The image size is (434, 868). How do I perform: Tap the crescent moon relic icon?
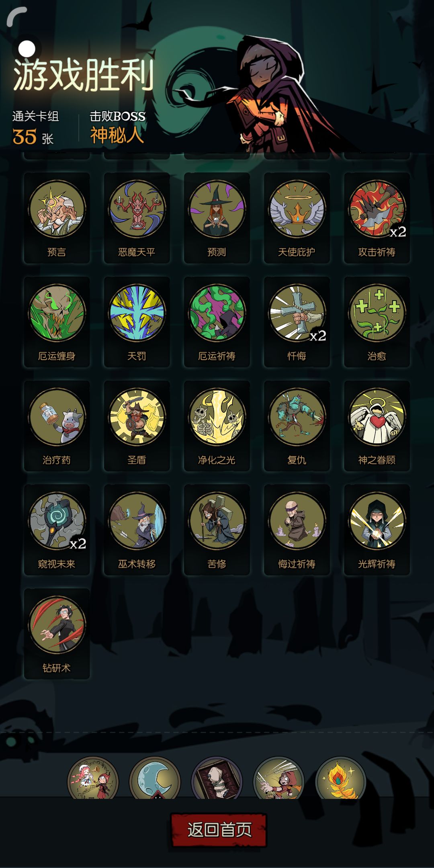pyautogui.click(x=155, y=779)
